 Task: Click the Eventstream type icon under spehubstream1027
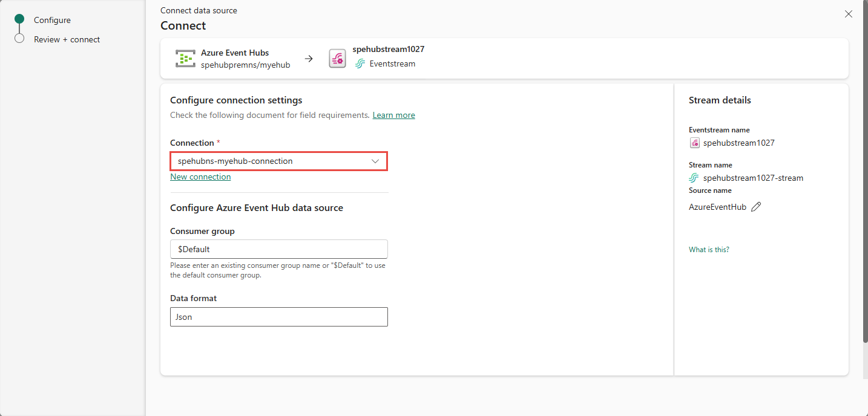pos(360,63)
